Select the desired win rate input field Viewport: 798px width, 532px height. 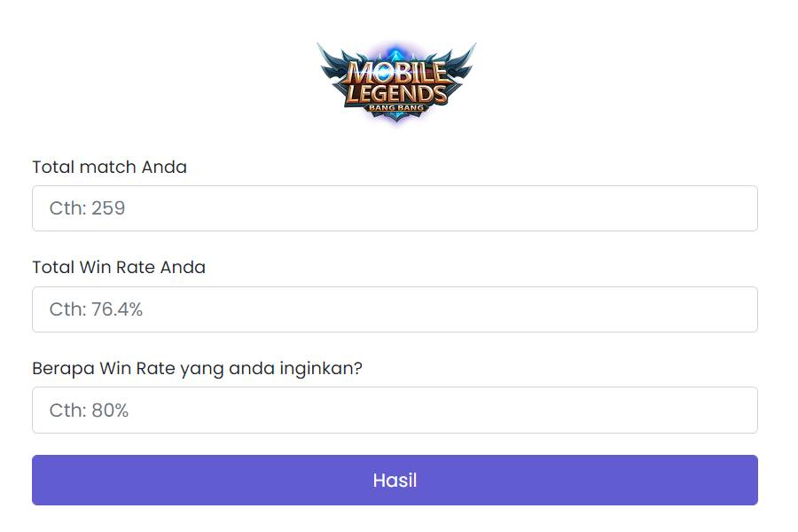point(395,411)
